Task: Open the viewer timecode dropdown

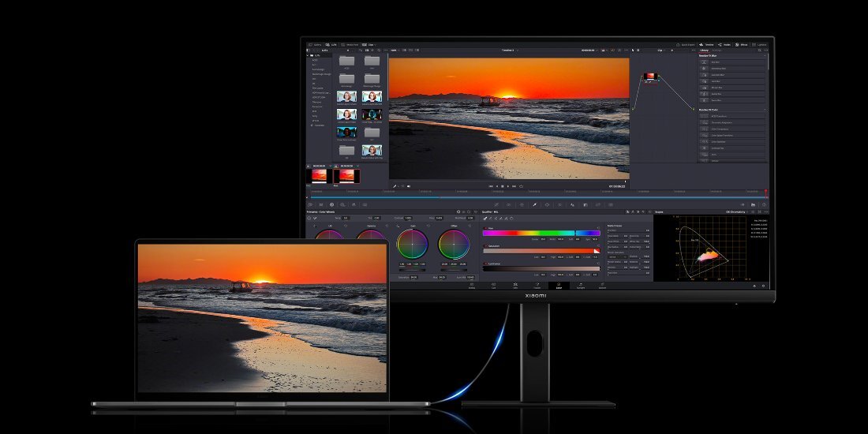Action: [x=589, y=50]
